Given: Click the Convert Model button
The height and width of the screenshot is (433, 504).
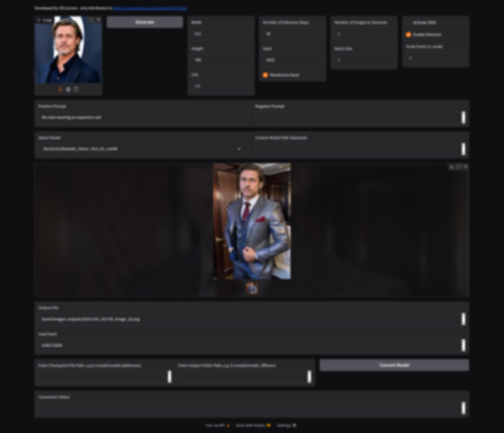Looking at the screenshot, I should coord(394,365).
